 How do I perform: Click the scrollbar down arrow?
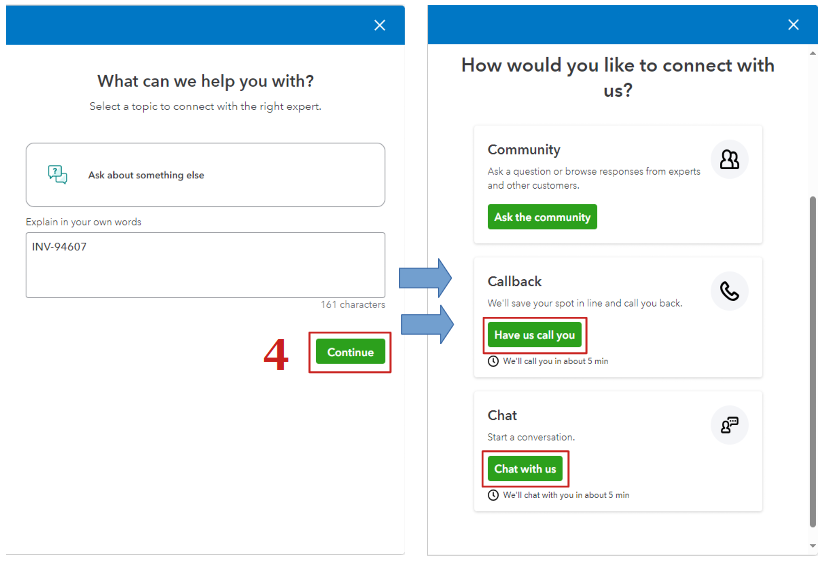813,546
